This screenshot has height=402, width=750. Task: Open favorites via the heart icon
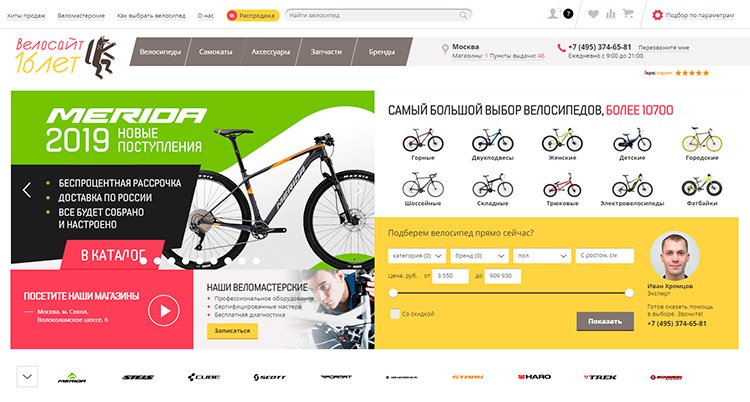(593, 14)
